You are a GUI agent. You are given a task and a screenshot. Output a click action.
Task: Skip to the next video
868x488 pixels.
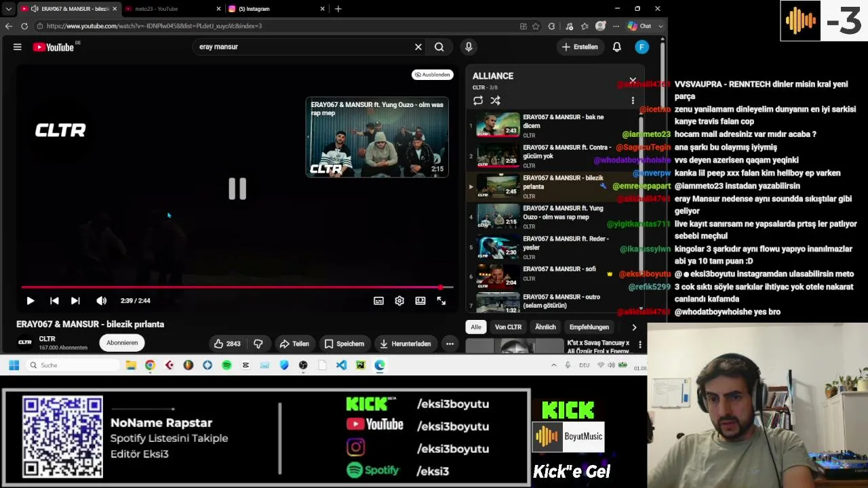tap(75, 301)
